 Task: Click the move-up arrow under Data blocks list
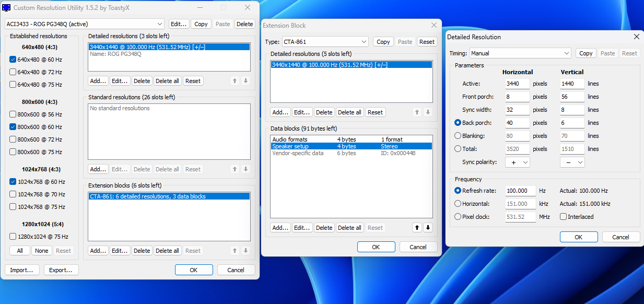click(417, 228)
